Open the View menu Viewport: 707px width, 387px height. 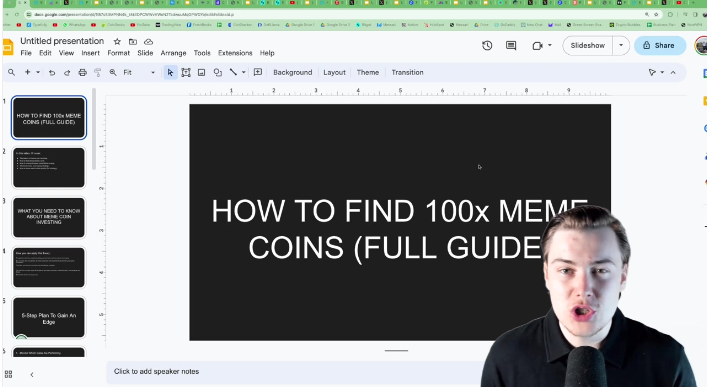click(66, 53)
